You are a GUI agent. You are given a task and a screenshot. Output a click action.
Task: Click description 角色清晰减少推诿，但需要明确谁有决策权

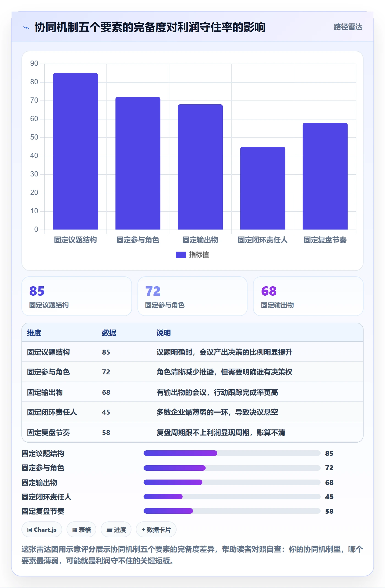coord(224,372)
